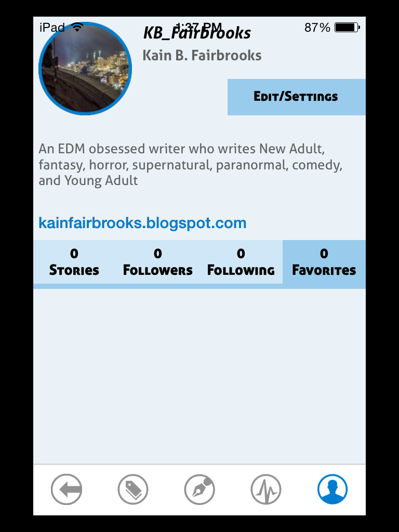Click the KB_Fairbrooks username heading
399x532 pixels.
[197, 33]
